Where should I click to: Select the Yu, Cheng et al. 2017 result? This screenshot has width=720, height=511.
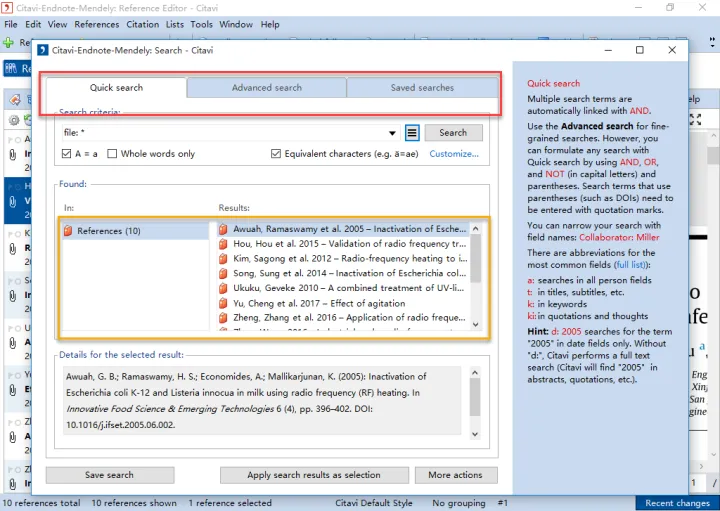(343, 303)
